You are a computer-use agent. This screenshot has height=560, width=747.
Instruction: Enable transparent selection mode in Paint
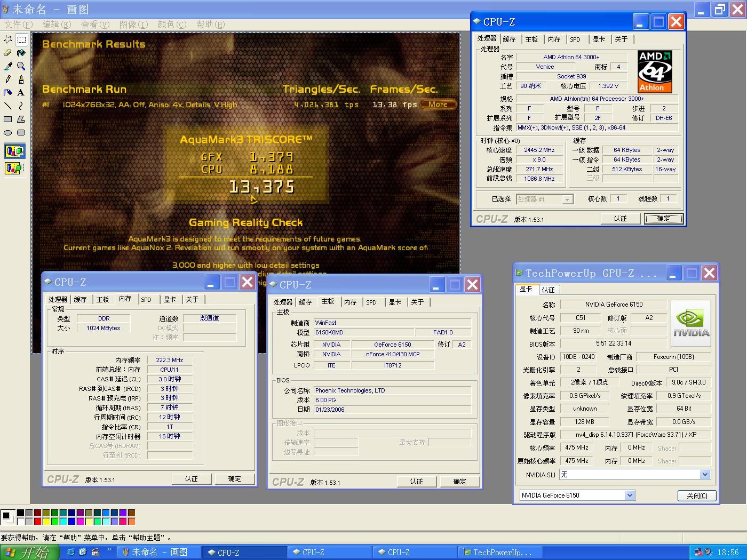14,169
